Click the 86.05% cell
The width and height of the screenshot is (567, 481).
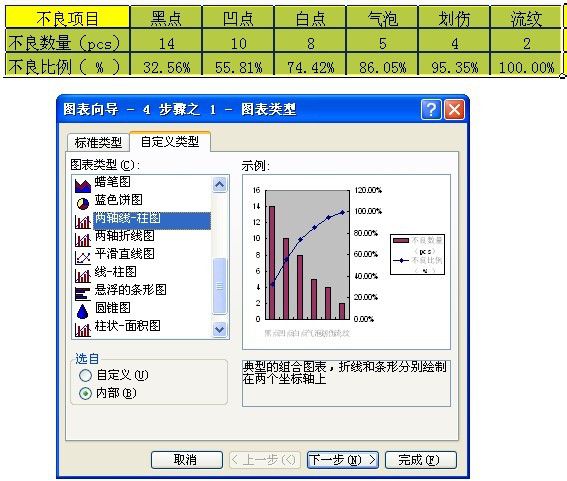pyautogui.click(x=382, y=64)
